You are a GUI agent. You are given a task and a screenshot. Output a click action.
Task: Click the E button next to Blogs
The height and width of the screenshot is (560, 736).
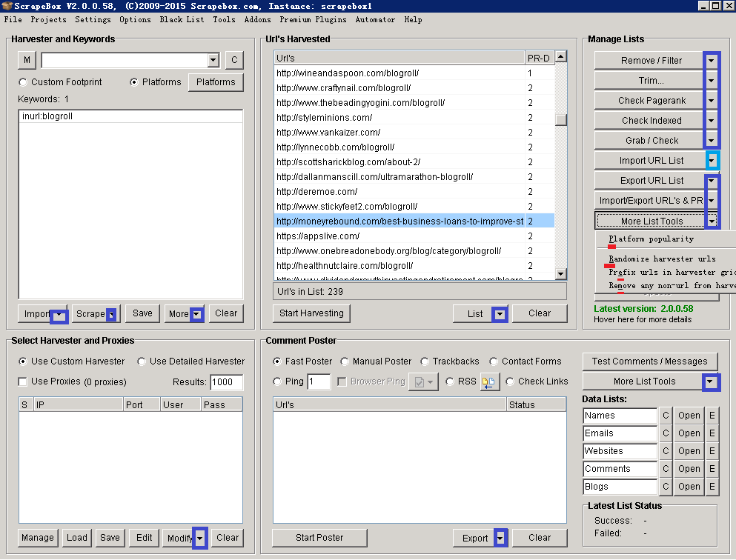[712, 487]
